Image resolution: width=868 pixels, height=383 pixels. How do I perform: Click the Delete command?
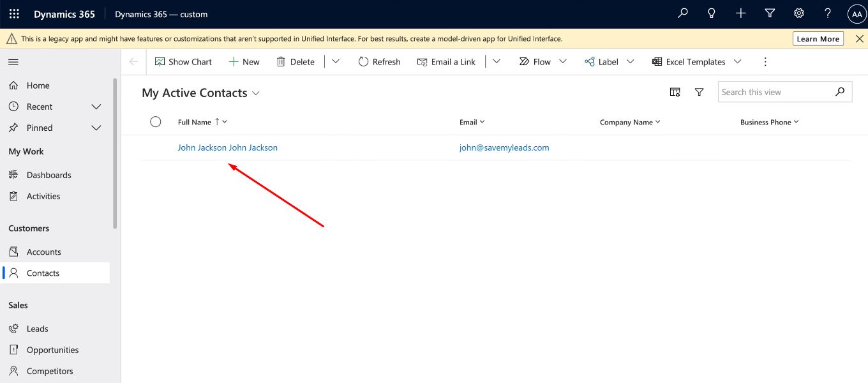click(296, 62)
